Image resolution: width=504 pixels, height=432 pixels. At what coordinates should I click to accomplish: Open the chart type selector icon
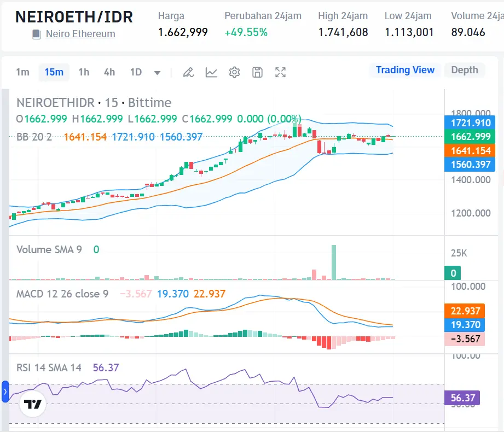point(211,72)
